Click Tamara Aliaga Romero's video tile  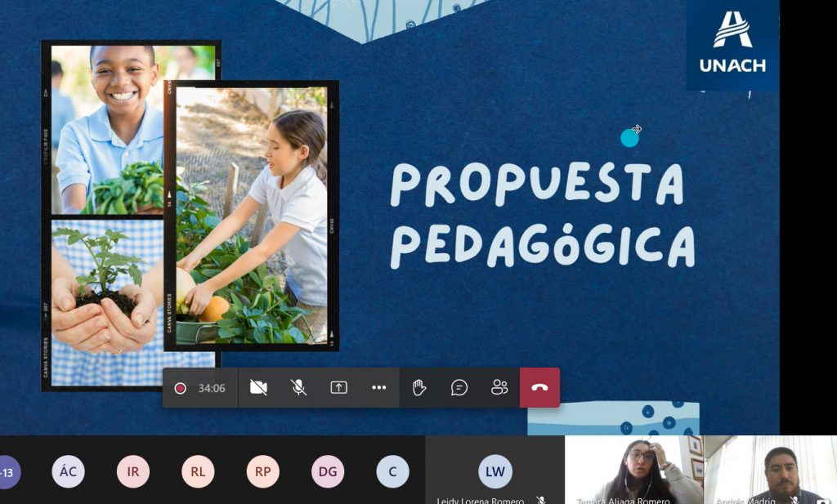coord(633,470)
